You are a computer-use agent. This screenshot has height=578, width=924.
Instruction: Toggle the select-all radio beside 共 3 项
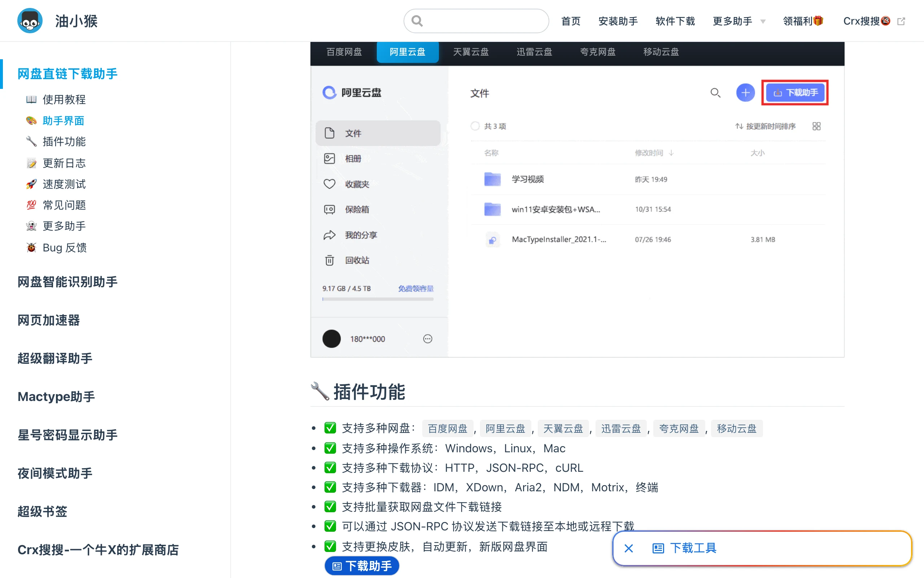475,126
